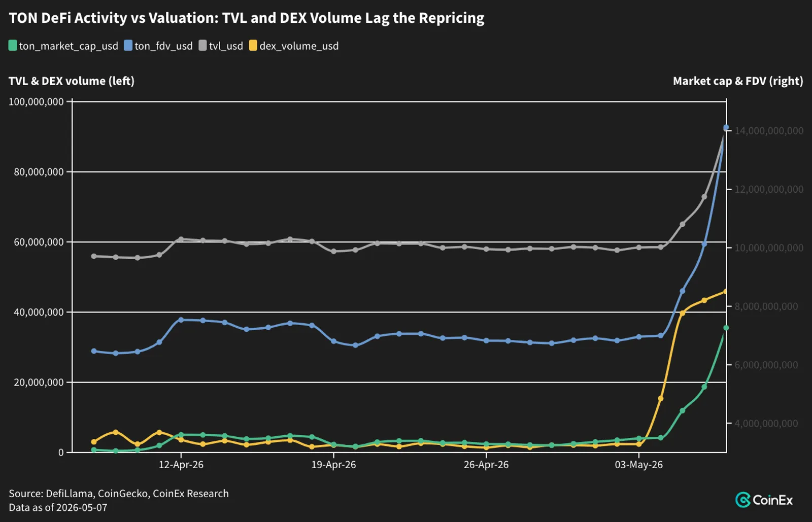Click the 4,000,000,000 right axis label
The image size is (812, 522).
click(766, 424)
